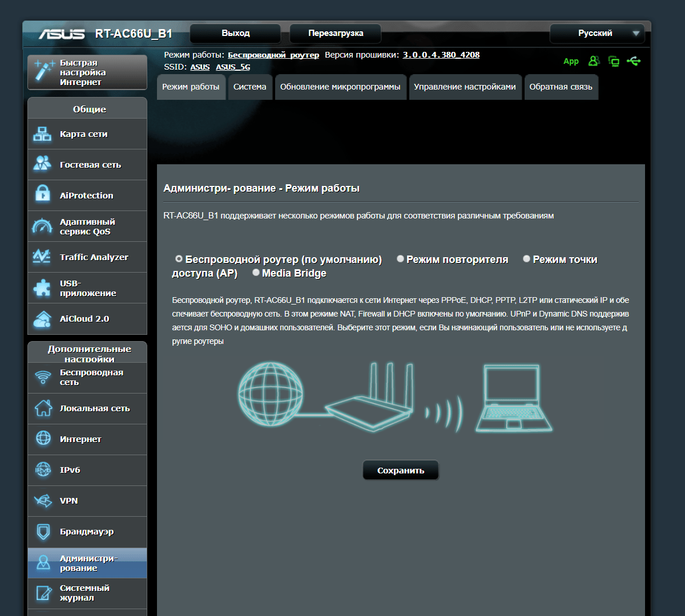Click the Wireless network wifi icon
The width and height of the screenshot is (685, 616).
[43, 377]
